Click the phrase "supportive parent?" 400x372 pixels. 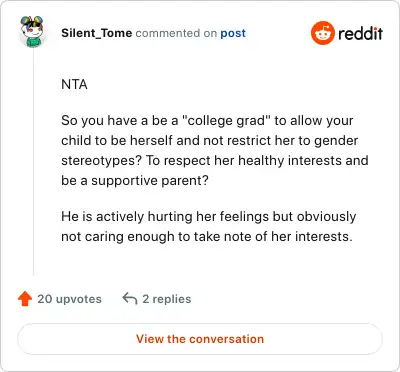pos(150,181)
